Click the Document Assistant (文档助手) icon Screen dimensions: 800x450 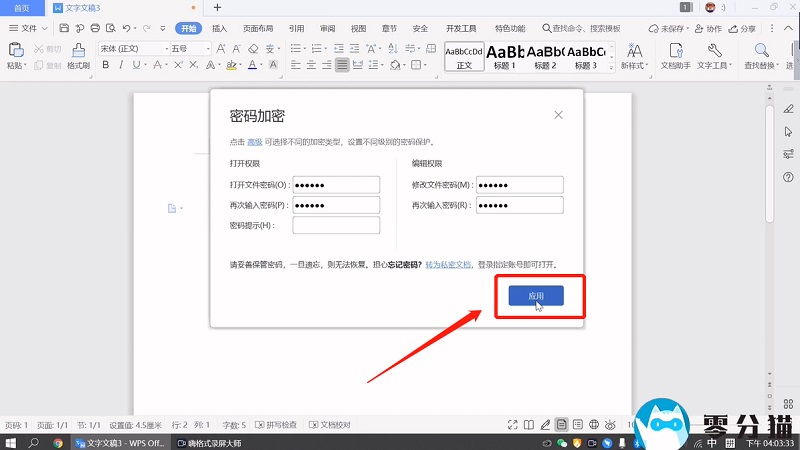click(x=676, y=54)
